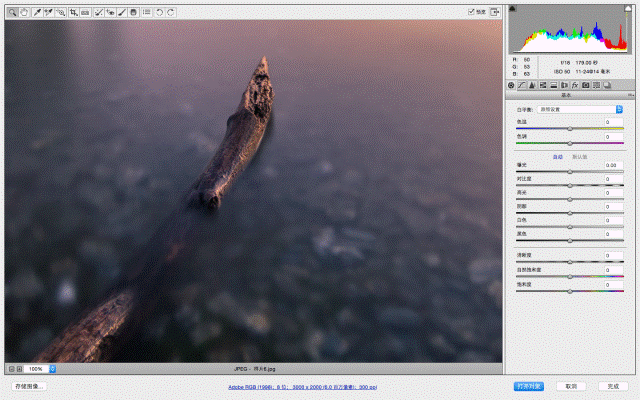Toggle full screen mode icon
Screen dimensions: 640x400
pos(494,12)
